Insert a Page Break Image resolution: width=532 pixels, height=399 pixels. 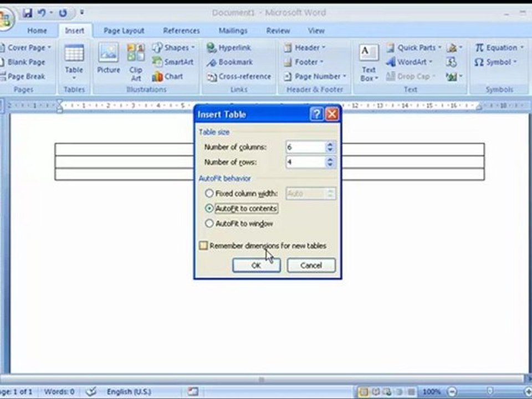(x=23, y=76)
